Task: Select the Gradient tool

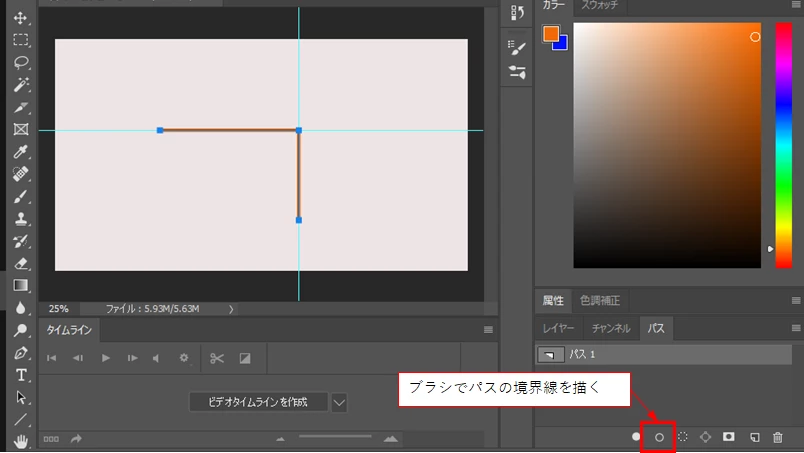Action: click(x=21, y=285)
